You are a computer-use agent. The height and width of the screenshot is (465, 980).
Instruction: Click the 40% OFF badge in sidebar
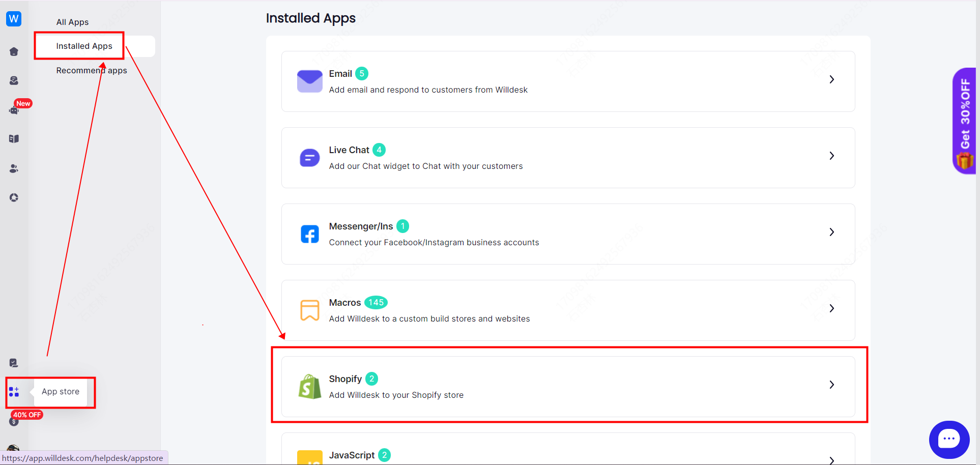pyautogui.click(x=27, y=415)
